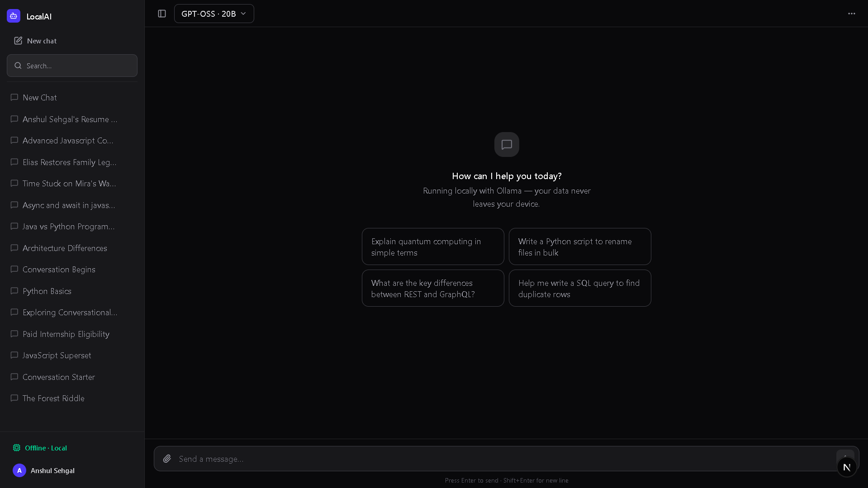Viewport: 868px width, 488px height.
Task: Open The Forest Riddle chat
Action: (53, 398)
